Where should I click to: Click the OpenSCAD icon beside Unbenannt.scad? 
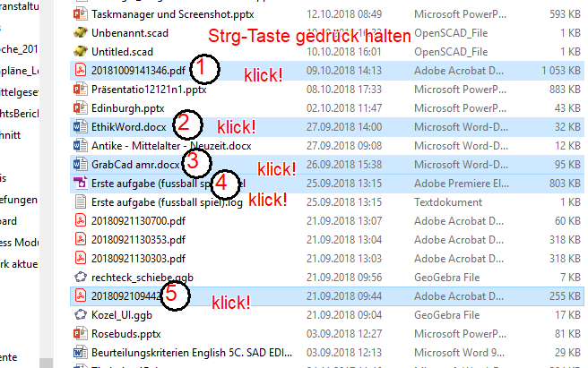pyautogui.click(x=80, y=33)
